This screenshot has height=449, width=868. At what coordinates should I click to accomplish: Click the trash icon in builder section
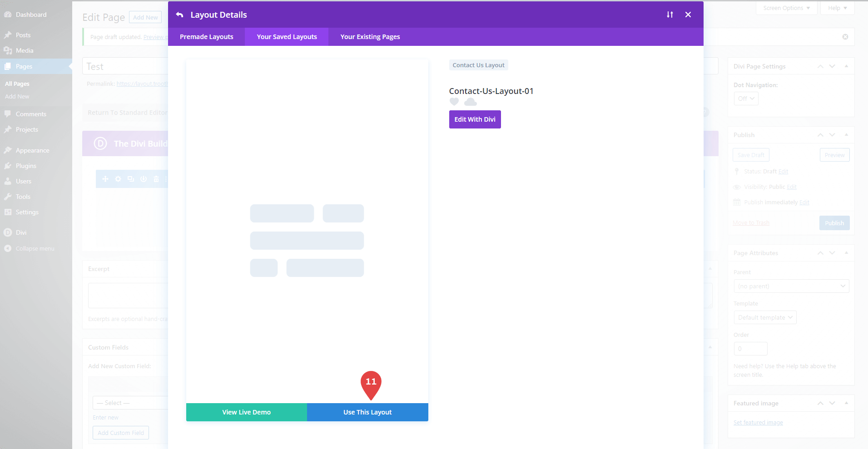coord(156,179)
